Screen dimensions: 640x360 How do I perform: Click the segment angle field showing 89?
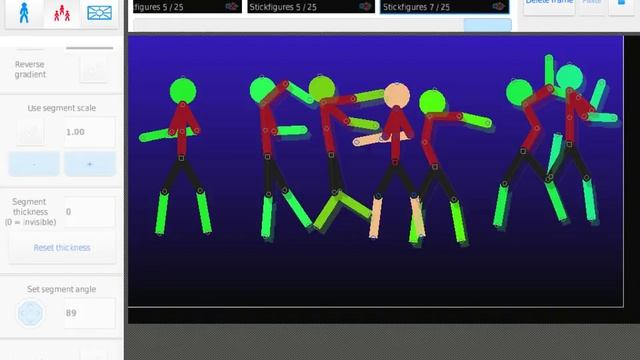click(x=89, y=313)
